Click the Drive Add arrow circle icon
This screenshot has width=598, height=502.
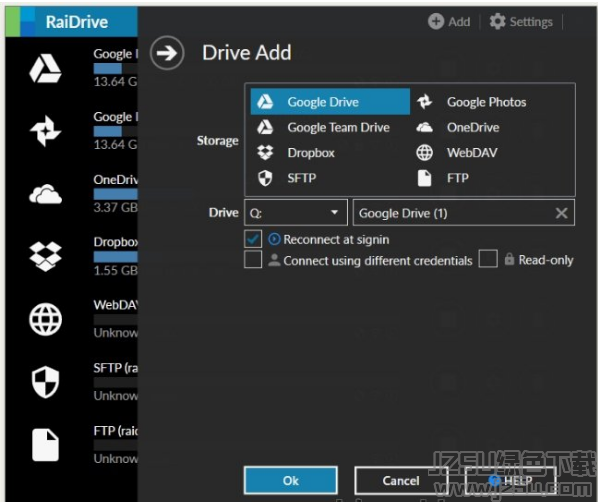click(x=167, y=53)
